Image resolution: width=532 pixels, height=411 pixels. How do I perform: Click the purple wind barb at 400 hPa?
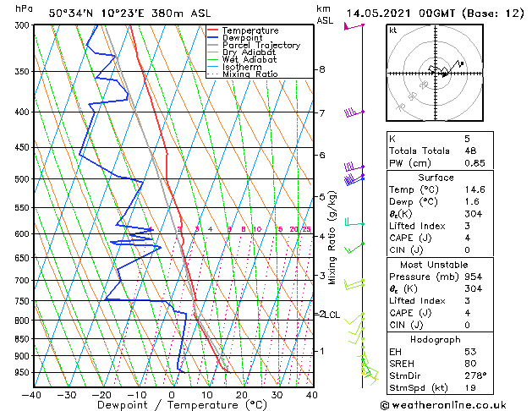coord(354,112)
